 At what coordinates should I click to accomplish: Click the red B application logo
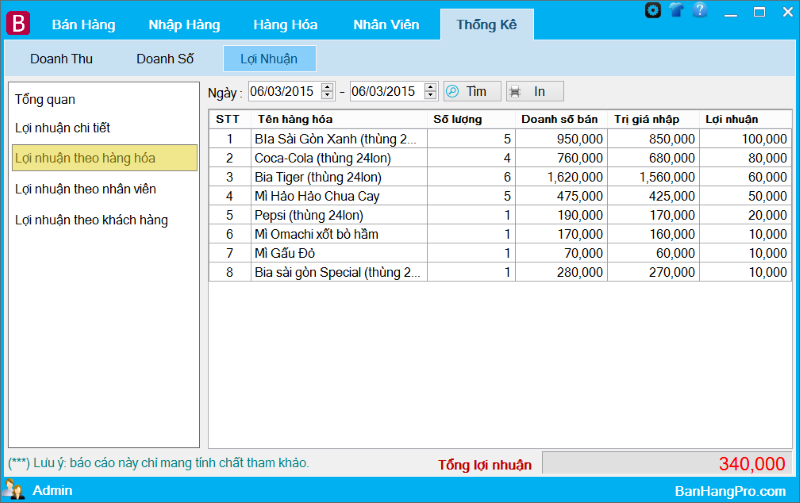tap(19, 24)
